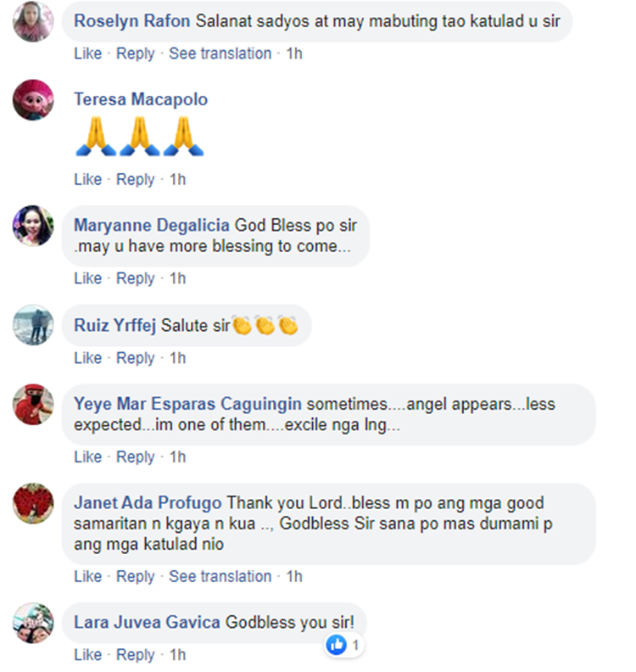
Task: Open Roselyn Rafon's profile picture
Action: 33,21
